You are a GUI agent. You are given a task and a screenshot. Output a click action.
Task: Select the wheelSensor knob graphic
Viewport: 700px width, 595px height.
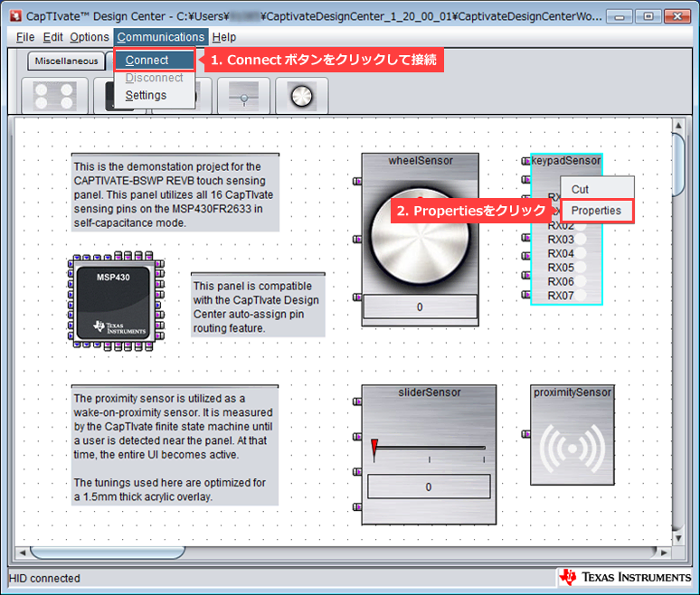click(420, 236)
